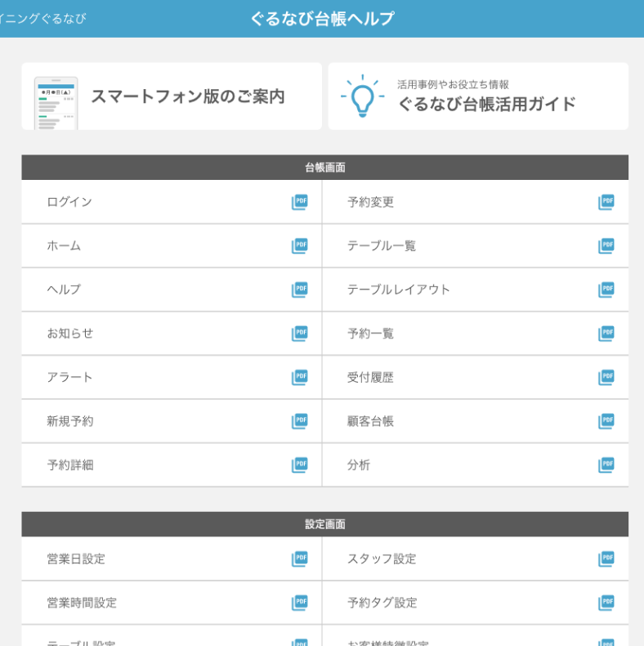Image resolution: width=644 pixels, height=646 pixels.
Task: Open the PDF icon for スタッフ設定
Action: (x=606, y=559)
